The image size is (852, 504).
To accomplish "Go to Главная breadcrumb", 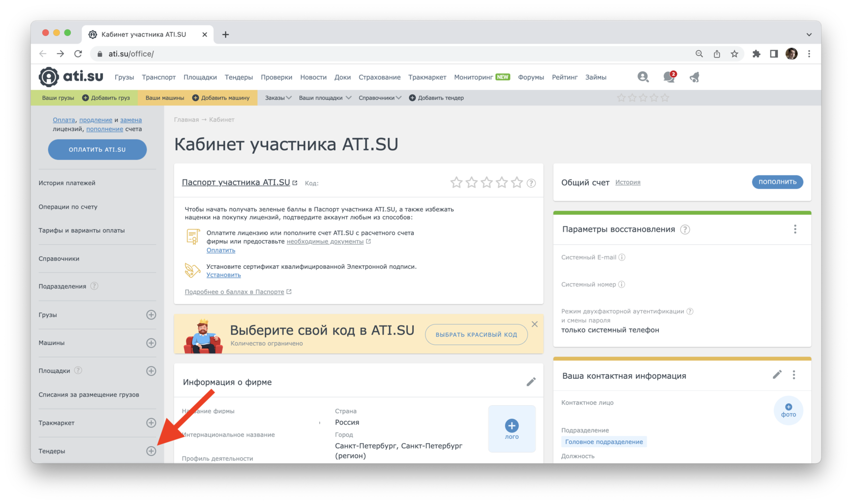I will coord(186,120).
